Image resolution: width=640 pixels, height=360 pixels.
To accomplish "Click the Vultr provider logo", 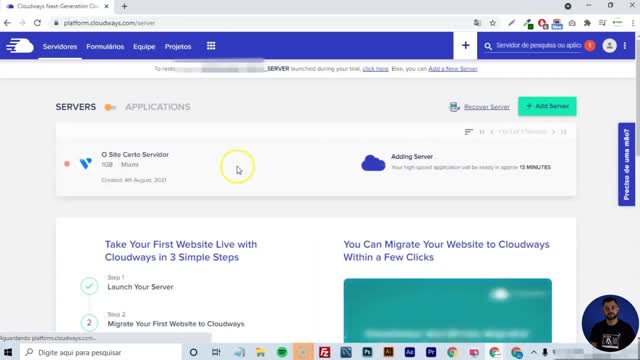I will point(86,164).
